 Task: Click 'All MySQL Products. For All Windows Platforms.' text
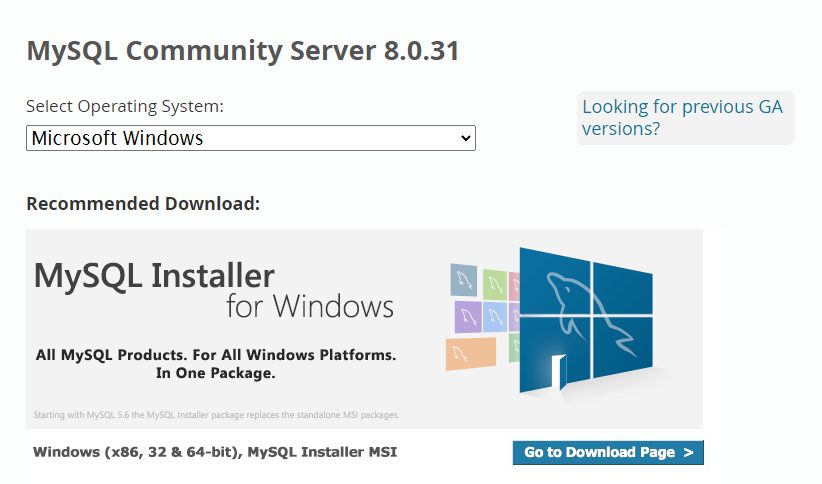(216, 355)
